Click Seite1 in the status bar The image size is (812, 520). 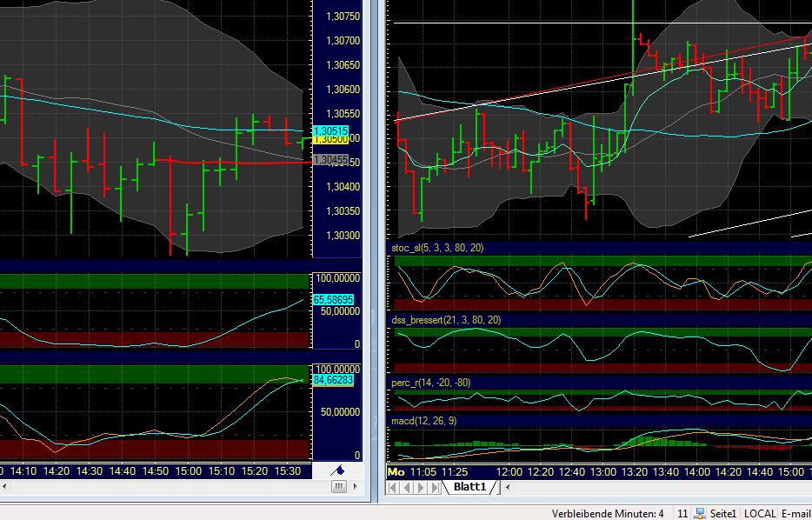coord(725,513)
